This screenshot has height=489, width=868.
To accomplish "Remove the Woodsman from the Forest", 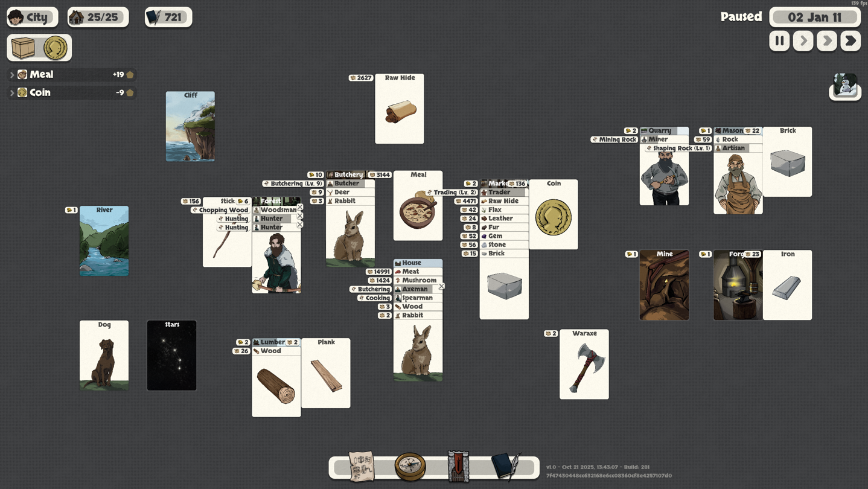I will click(x=300, y=208).
